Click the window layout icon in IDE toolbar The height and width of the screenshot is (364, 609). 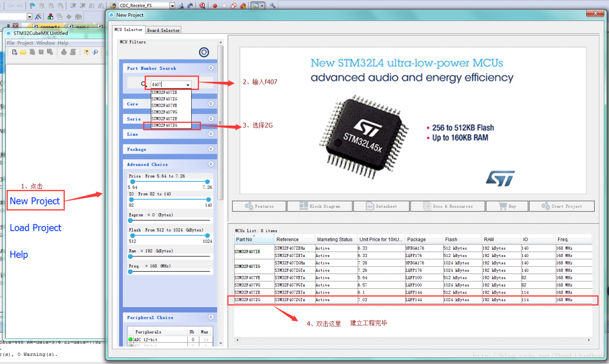pyautogui.click(x=255, y=6)
